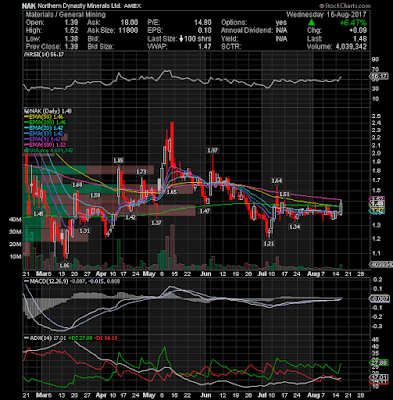The image size is (393, 400).
Task: Click the 27.88 +DI value tag
Action: (x=379, y=362)
